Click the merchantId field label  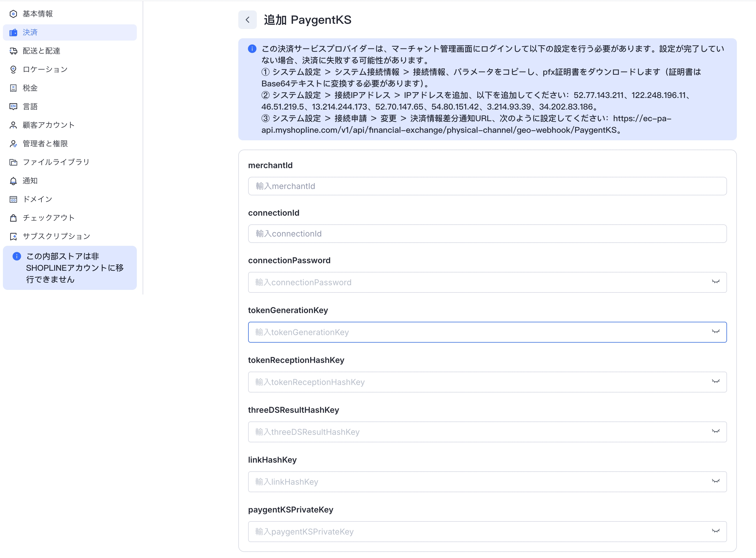point(270,166)
